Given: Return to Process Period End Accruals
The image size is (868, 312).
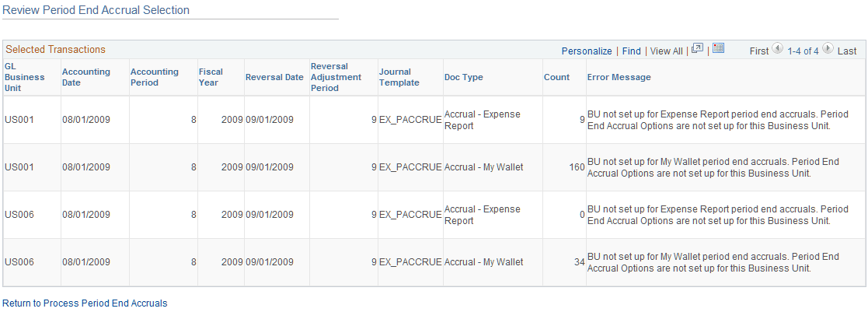Looking at the screenshot, I should 85,303.
